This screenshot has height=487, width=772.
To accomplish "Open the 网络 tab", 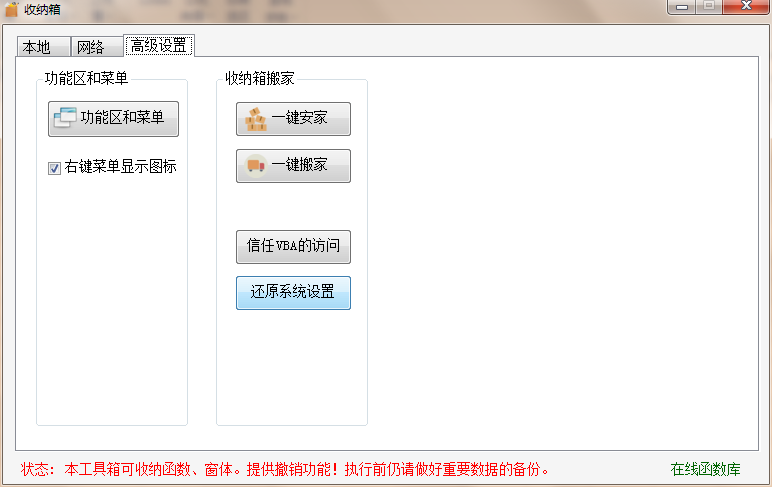I will [x=90, y=47].
